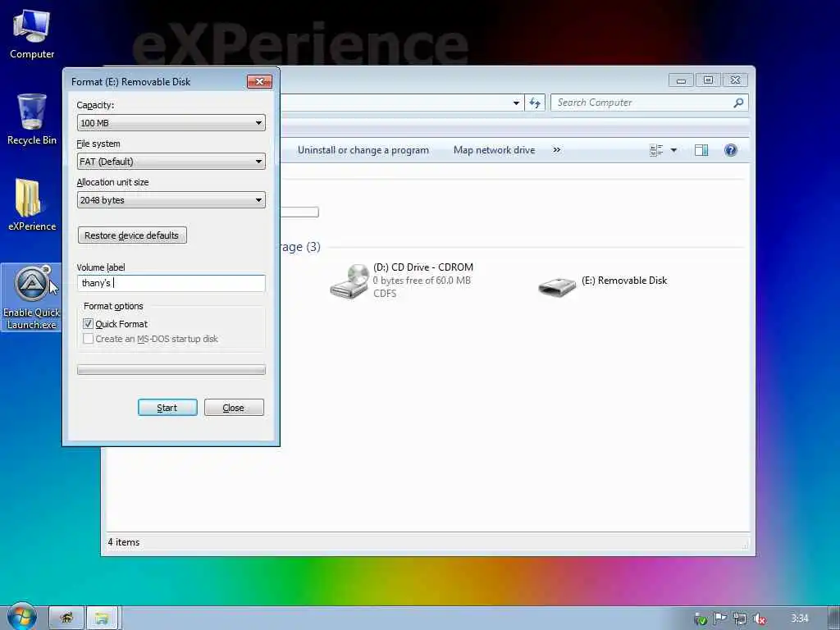Select the eXPerience folder on desktop
Viewport: 840px width, 630px height.
point(32,204)
